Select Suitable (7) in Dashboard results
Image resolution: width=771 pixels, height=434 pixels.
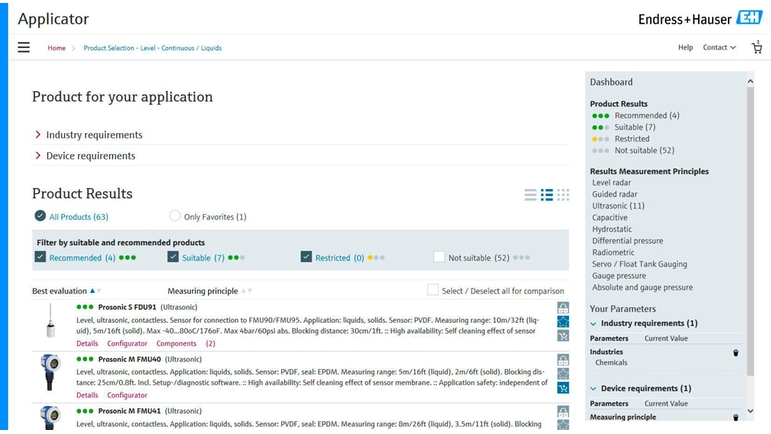(x=635, y=127)
